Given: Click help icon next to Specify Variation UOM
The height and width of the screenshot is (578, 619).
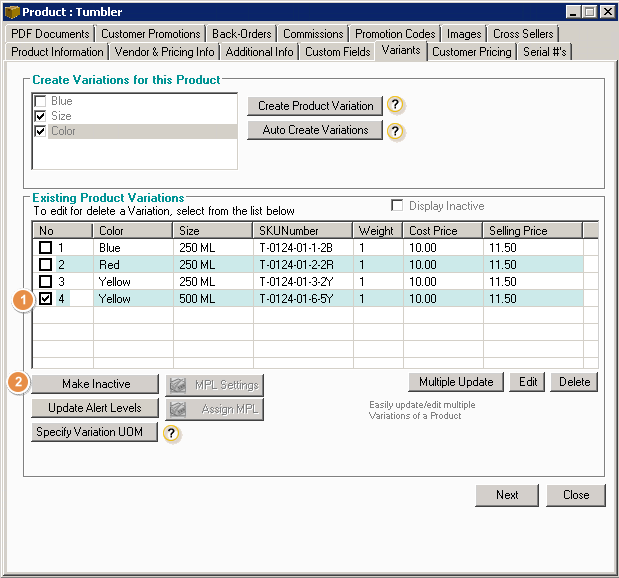Looking at the screenshot, I should pyautogui.click(x=172, y=433).
